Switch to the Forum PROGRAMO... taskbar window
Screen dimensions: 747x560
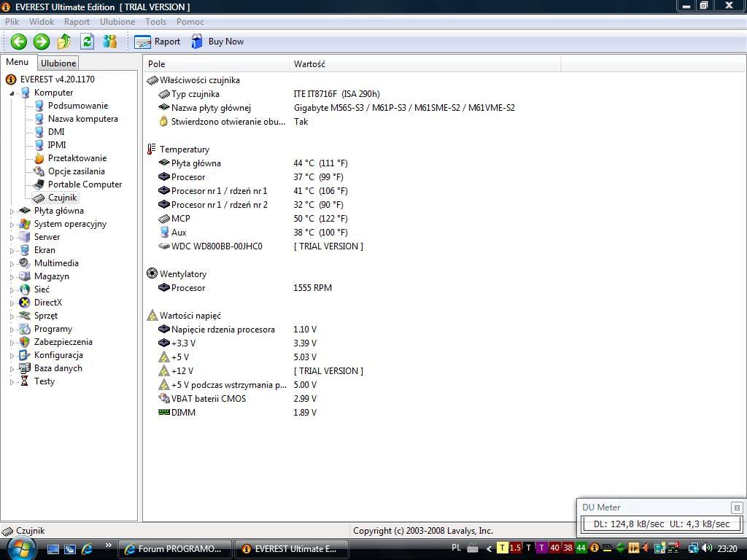[174, 549]
